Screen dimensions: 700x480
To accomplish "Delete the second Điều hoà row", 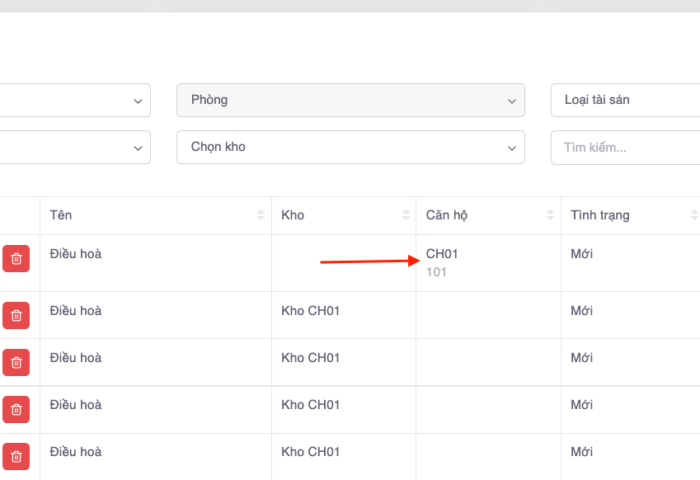I will pos(16,316).
